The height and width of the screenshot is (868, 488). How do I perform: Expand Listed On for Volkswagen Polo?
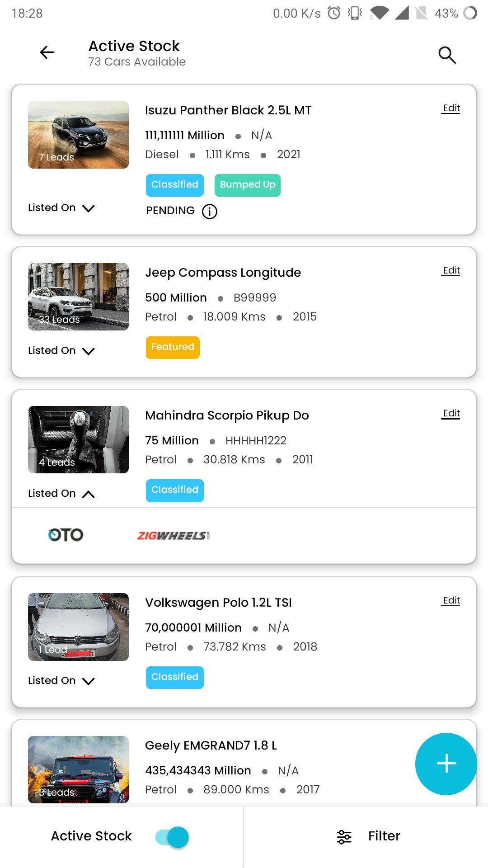tap(61, 681)
